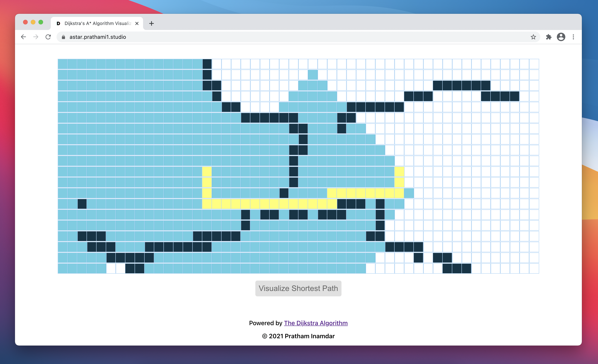Select the Dijkstra's A* Algorithm Visualizer tab
Screen dimensions: 598x364
[97, 23]
